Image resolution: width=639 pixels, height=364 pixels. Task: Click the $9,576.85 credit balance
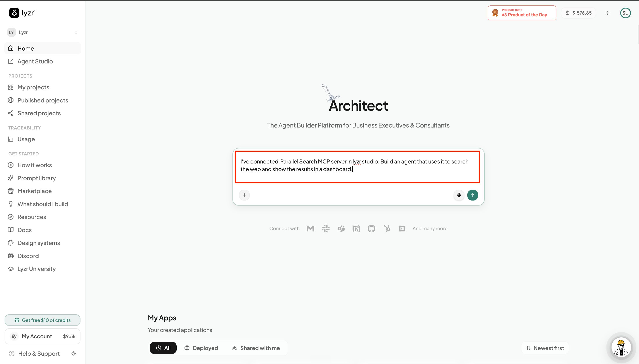click(578, 13)
